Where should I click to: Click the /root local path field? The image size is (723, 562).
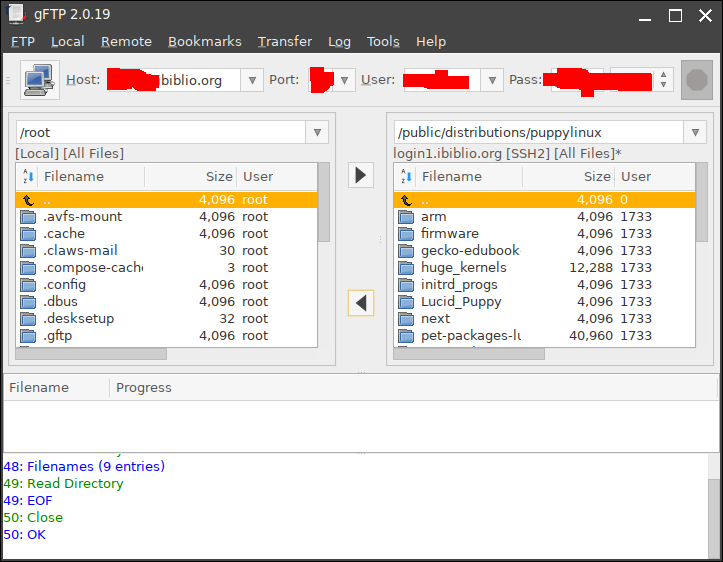click(x=160, y=132)
